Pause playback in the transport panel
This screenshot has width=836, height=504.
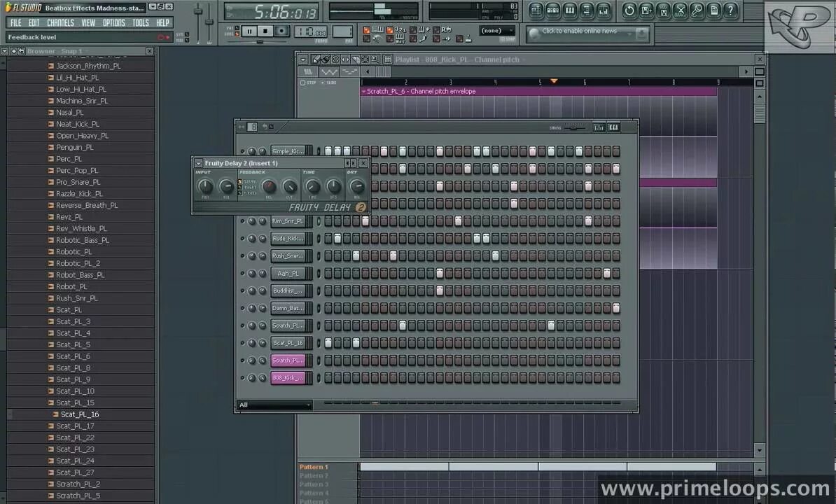(x=249, y=31)
